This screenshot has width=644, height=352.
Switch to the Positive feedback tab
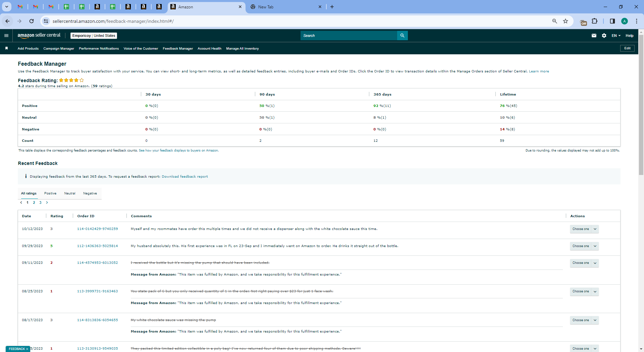50,193
